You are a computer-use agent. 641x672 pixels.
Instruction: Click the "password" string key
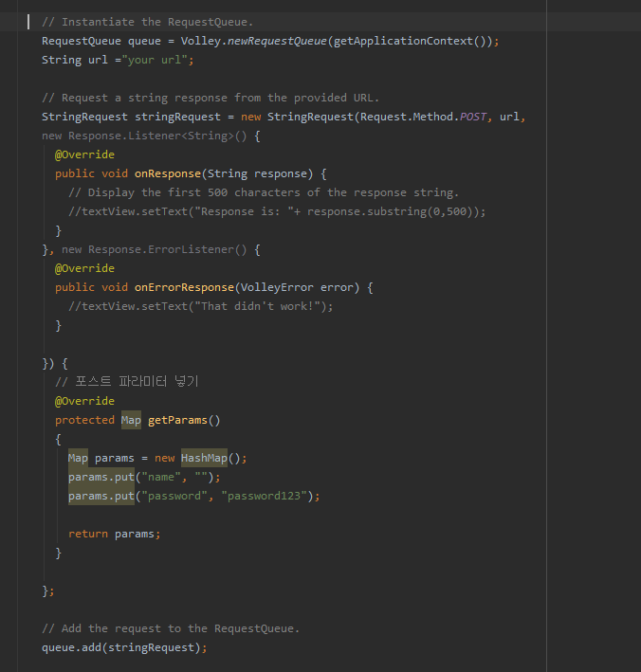174,496
